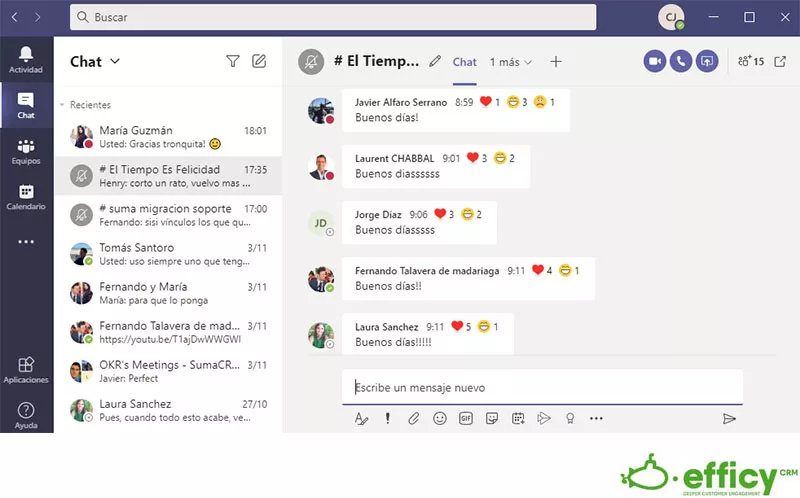Go back with the left arrow
Image resolution: width=800 pixels, height=498 pixels.
pos(14,17)
